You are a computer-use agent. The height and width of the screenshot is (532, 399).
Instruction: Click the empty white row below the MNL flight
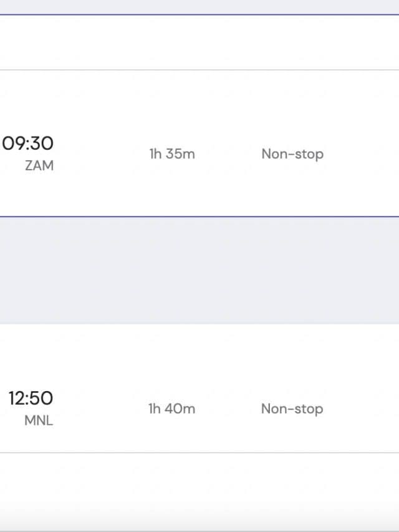pos(199,486)
